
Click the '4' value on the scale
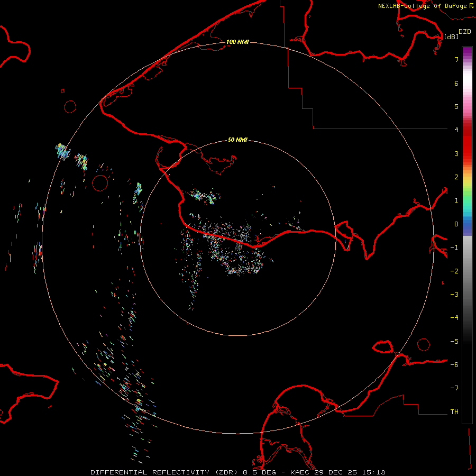point(456,130)
